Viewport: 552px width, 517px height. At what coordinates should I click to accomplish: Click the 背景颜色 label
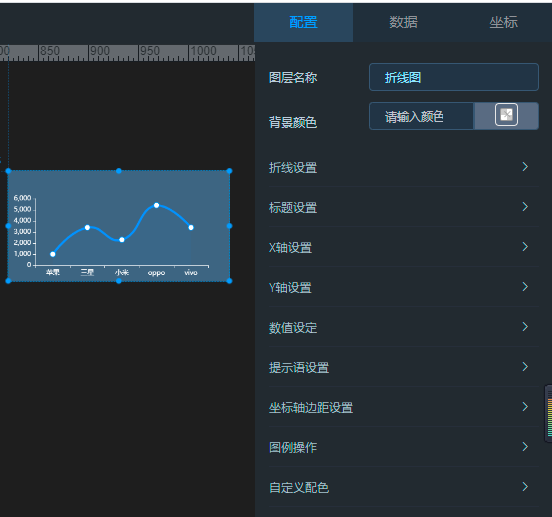tap(293, 122)
